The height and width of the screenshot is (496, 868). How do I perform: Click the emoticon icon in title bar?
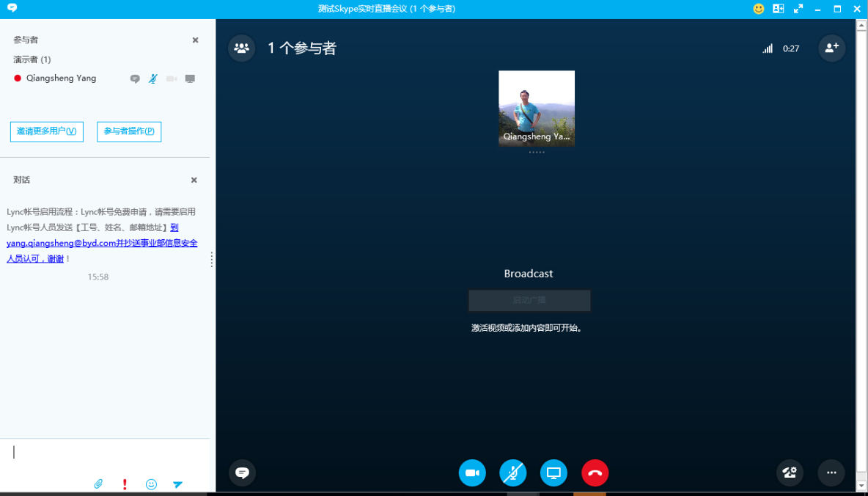point(758,9)
